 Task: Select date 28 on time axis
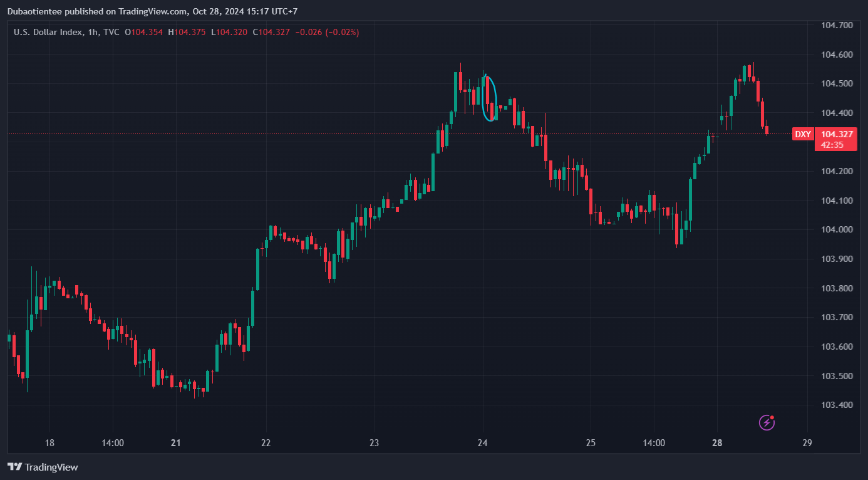717,443
